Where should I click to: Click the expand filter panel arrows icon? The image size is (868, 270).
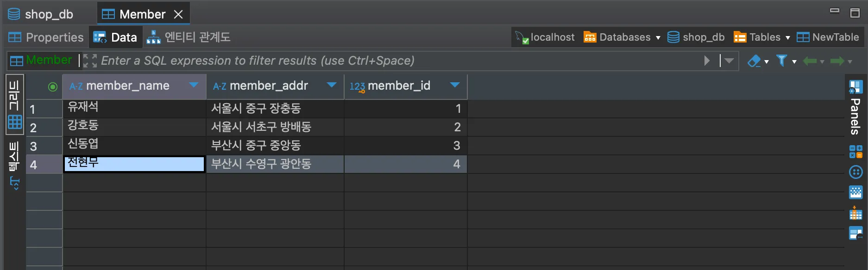90,61
